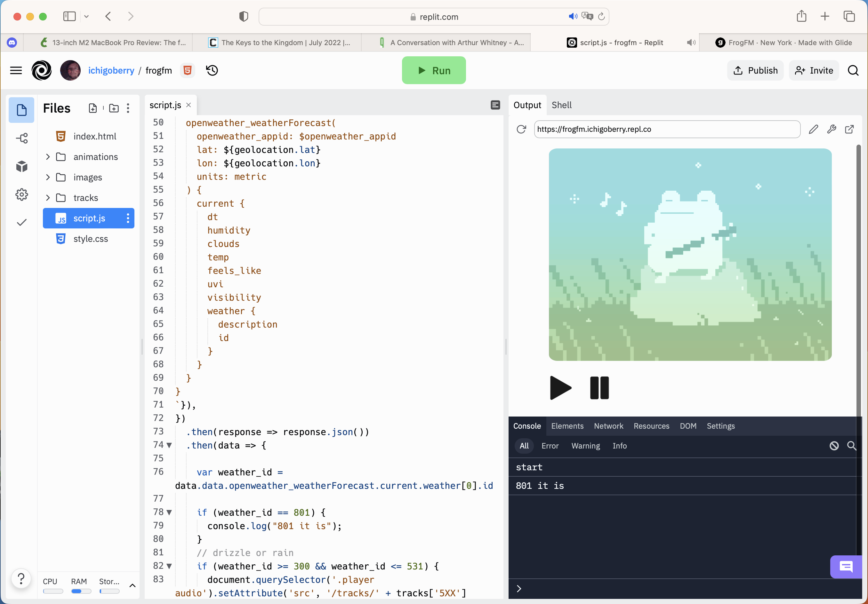Viewport: 868px width, 604px height.
Task: Open the Network devtools tab
Action: (608, 426)
